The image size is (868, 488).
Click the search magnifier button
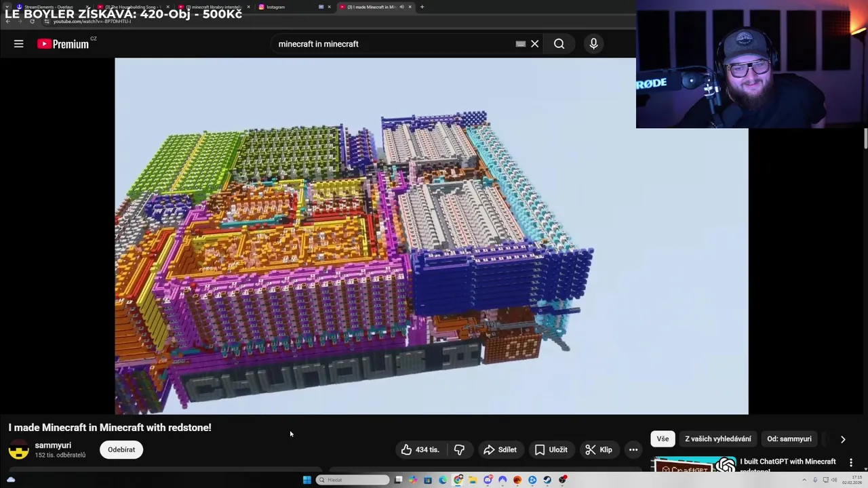pos(559,44)
